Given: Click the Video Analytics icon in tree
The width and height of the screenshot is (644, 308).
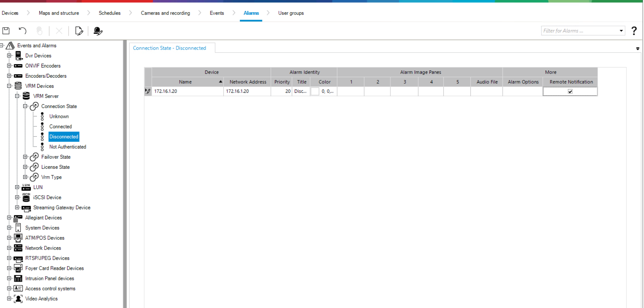Looking at the screenshot, I should click(18, 299).
